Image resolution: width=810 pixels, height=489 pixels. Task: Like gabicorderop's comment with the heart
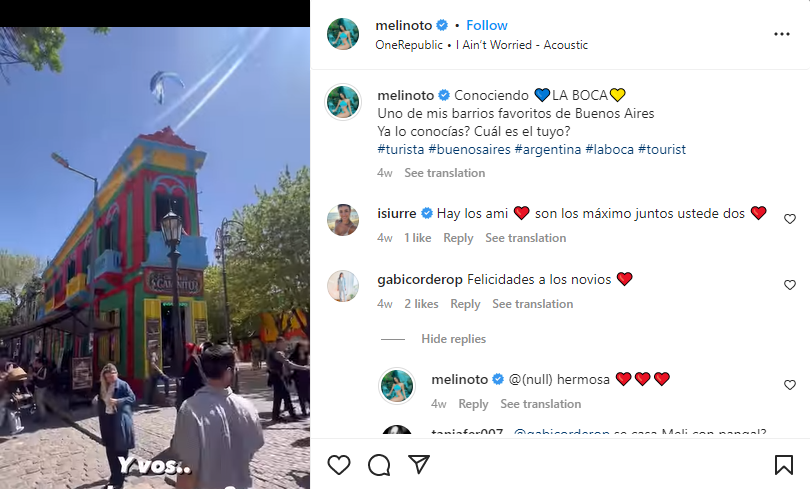point(790,285)
